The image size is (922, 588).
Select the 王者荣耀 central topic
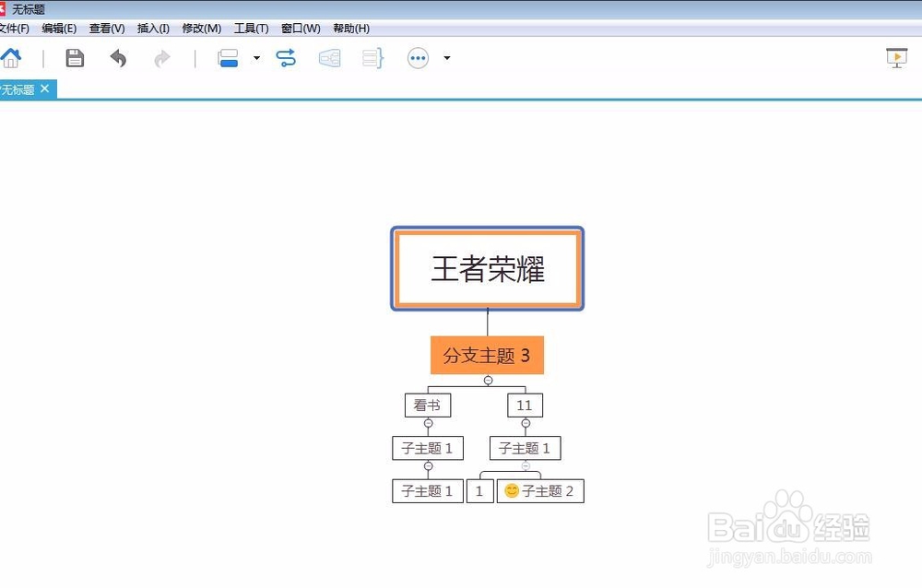click(x=488, y=268)
